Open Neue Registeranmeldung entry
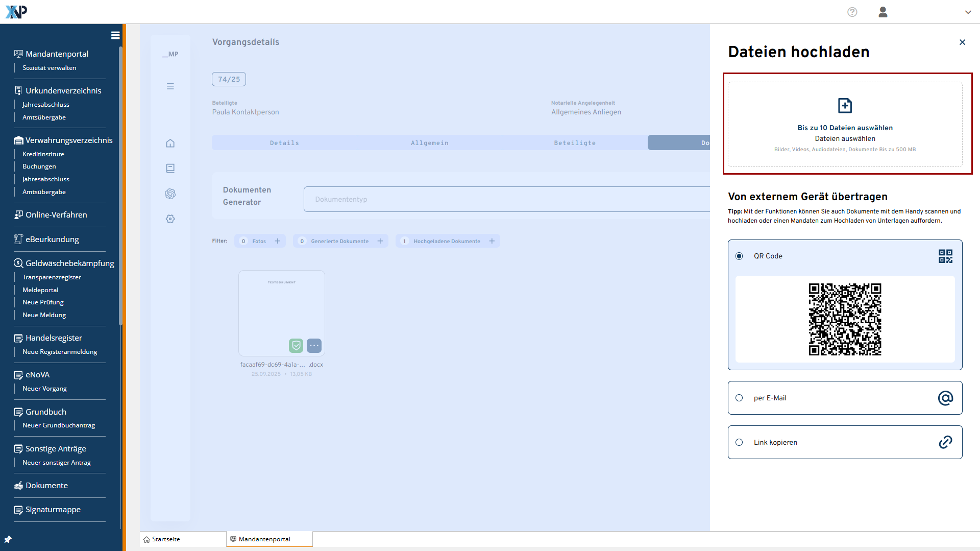The width and height of the screenshot is (980, 551). pos(60,352)
